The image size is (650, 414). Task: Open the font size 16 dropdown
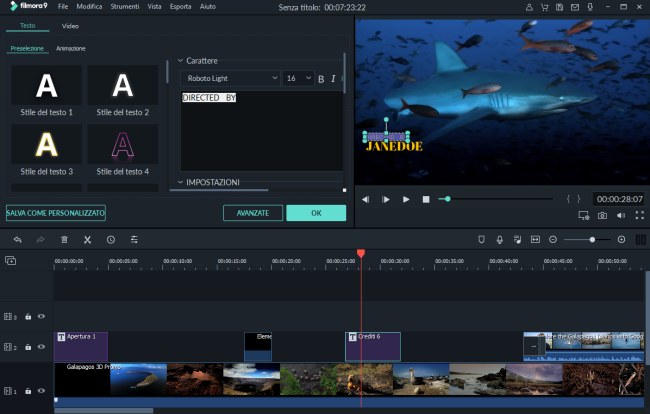coord(298,78)
